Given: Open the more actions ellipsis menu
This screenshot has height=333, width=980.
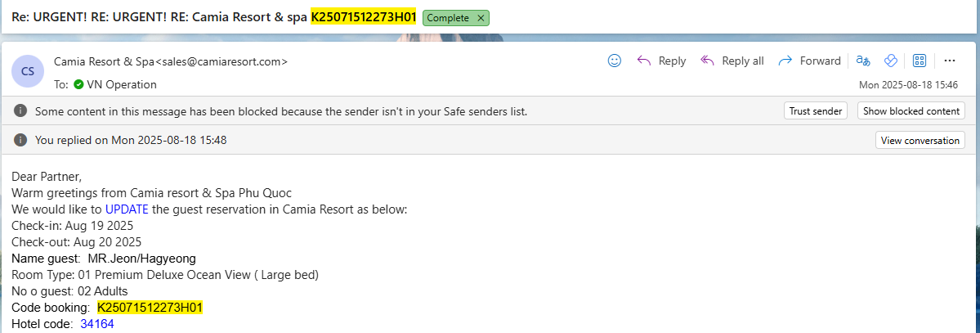Looking at the screenshot, I should [949, 61].
